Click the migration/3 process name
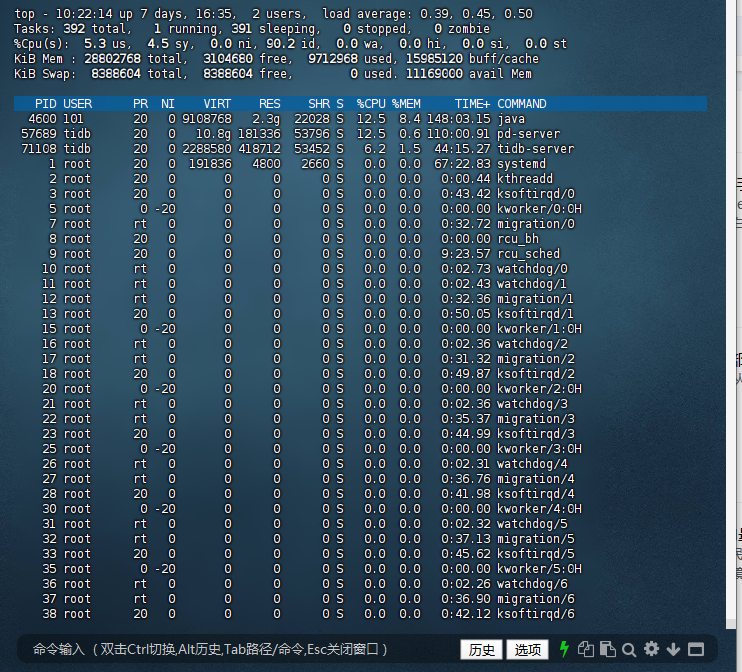This screenshot has width=742, height=672. point(536,419)
